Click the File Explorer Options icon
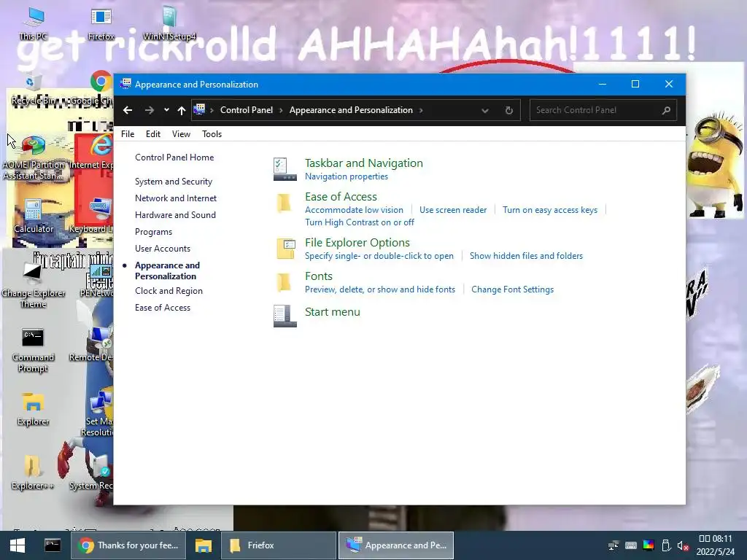Viewport: 747px width, 560px height. click(x=285, y=249)
